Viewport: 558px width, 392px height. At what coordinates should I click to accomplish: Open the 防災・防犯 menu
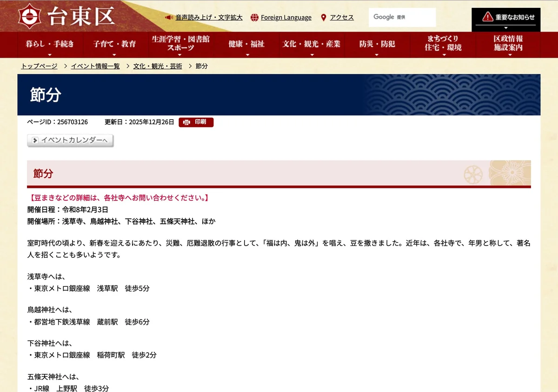click(377, 45)
